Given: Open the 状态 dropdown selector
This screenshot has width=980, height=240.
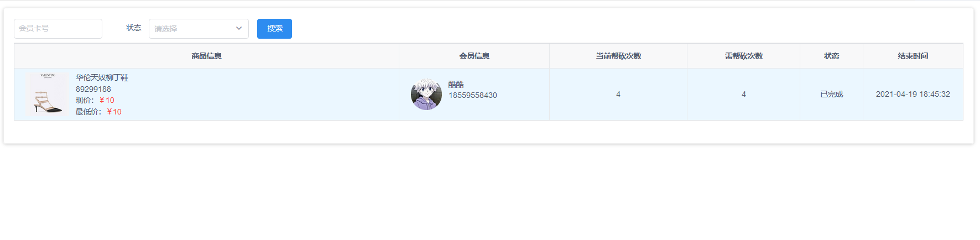Looking at the screenshot, I should point(199,29).
